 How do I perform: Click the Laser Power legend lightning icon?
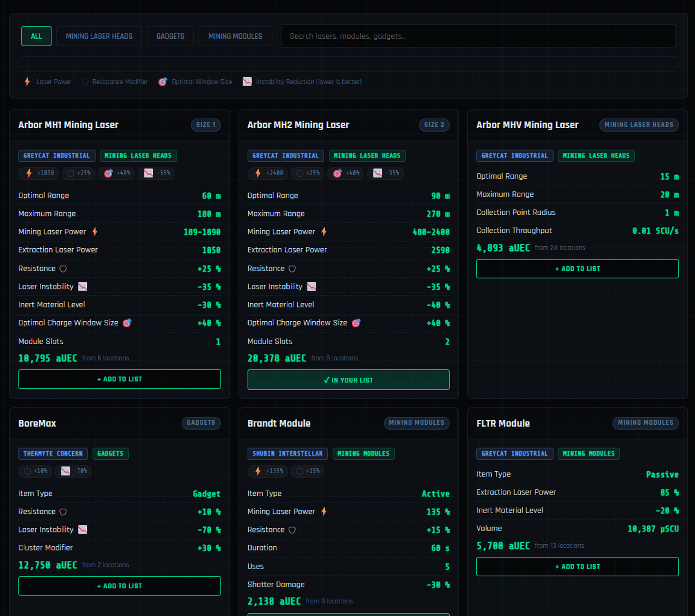[27, 82]
